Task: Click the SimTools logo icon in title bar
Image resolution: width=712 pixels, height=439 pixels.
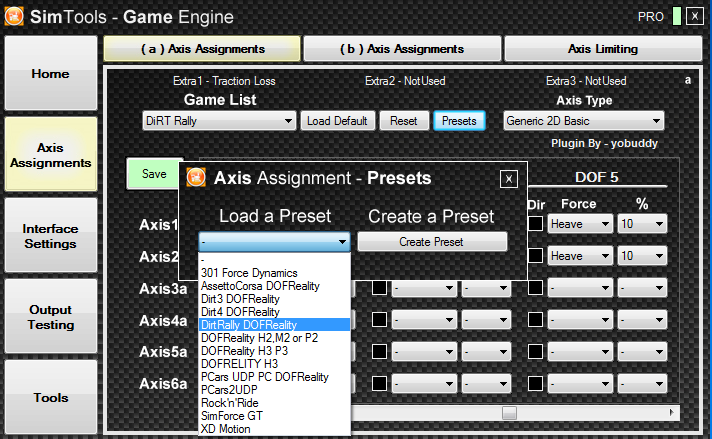Action: click(x=14, y=16)
